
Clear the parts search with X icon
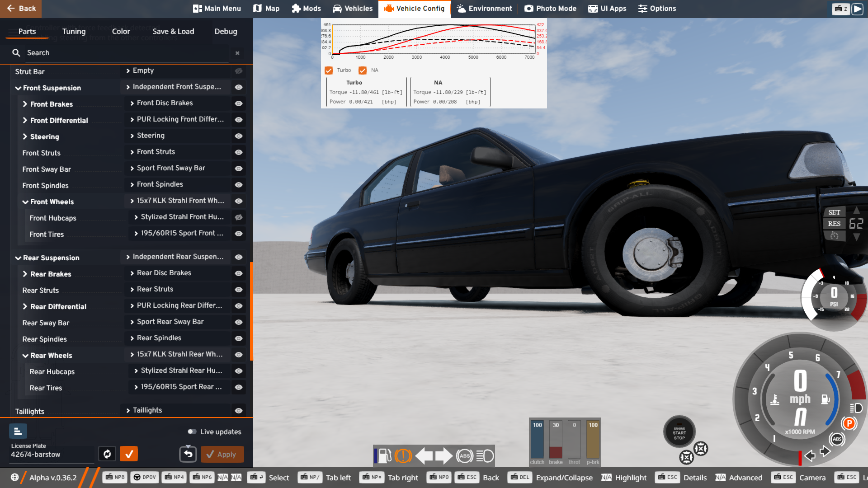click(237, 53)
